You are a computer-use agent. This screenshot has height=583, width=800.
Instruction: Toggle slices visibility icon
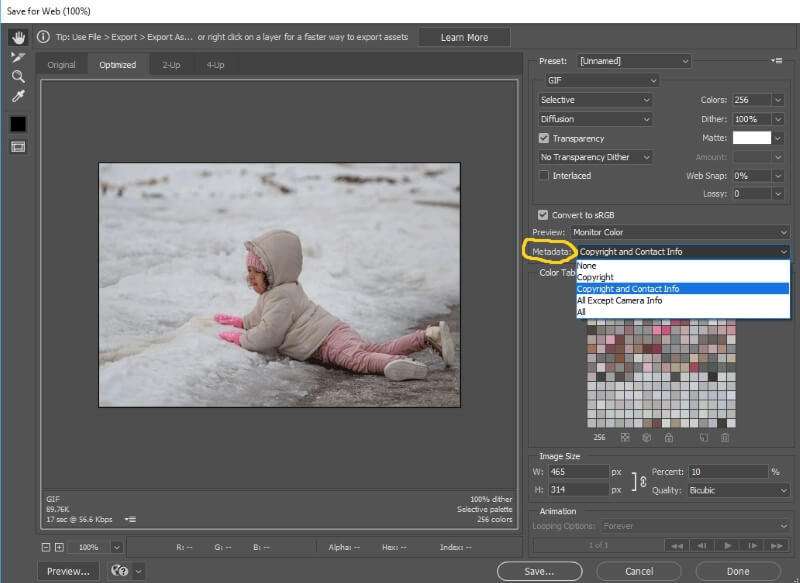[18, 147]
